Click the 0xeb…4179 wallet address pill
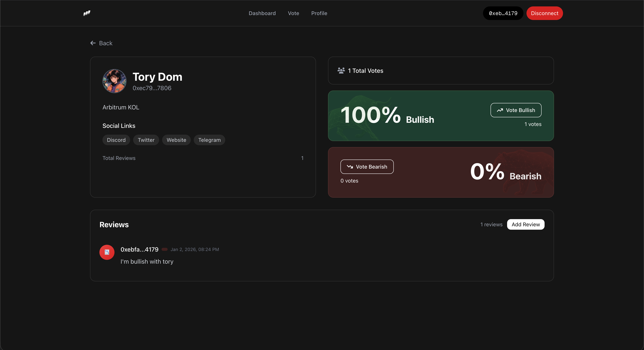Image resolution: width=644 pixels, height=350 pixels. [x=503, y=13]
